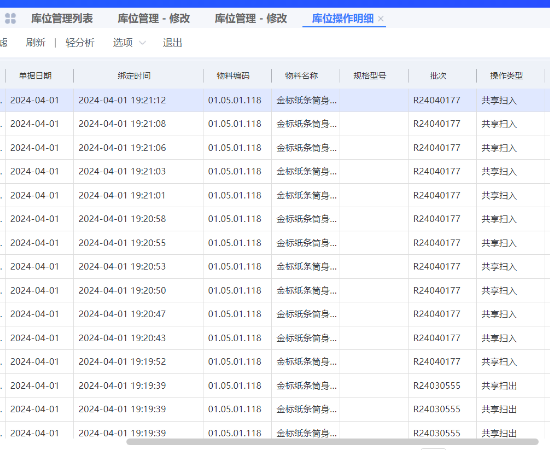Screen dimensions: 550x450
Task: Click document date in the 19:21:01 row
Action: tap(34, 195)
